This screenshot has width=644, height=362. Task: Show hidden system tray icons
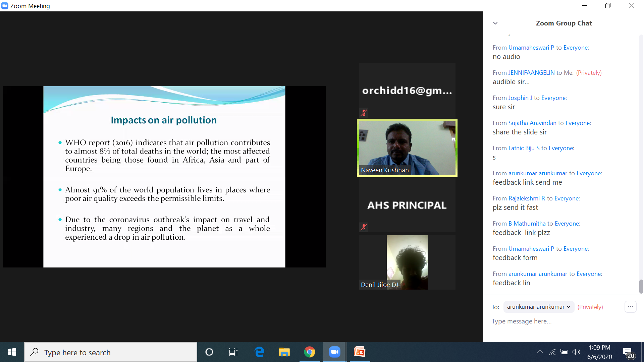pos(540,352)
